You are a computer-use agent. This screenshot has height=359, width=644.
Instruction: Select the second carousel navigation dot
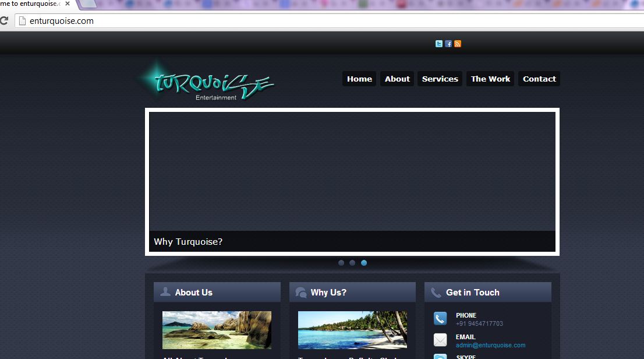coord(352,263)
